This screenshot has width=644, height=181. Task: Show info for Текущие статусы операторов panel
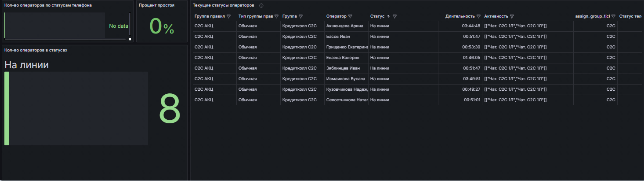(x=261, y=5)
